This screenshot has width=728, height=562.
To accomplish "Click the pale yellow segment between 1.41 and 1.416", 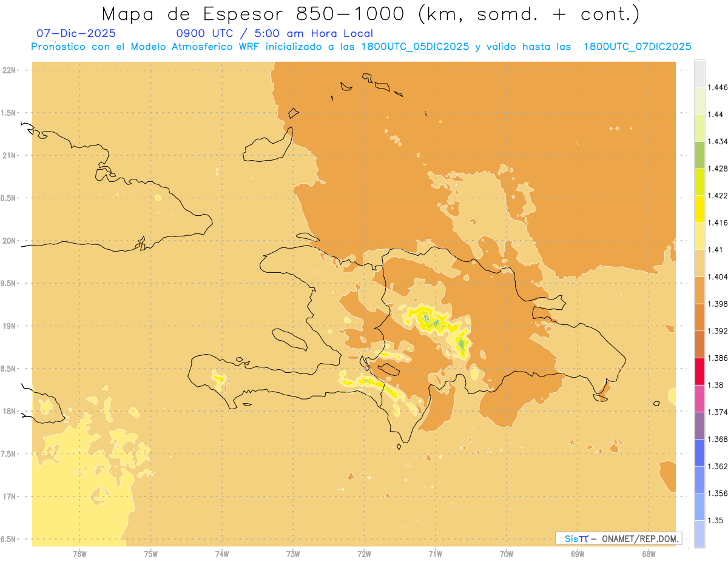I will click(x=699, y=236).
